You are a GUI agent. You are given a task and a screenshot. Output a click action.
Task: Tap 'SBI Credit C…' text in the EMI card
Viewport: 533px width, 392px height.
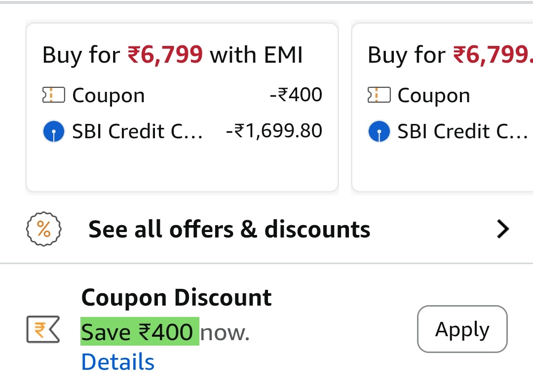pyautogui.click(x=138, y=132)
